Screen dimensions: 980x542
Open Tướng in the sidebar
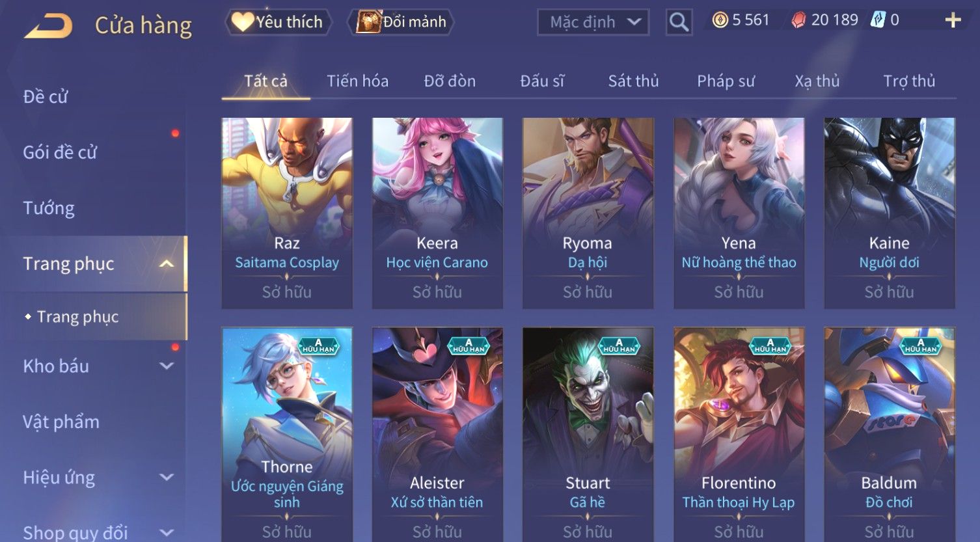[x=49, y=208]
